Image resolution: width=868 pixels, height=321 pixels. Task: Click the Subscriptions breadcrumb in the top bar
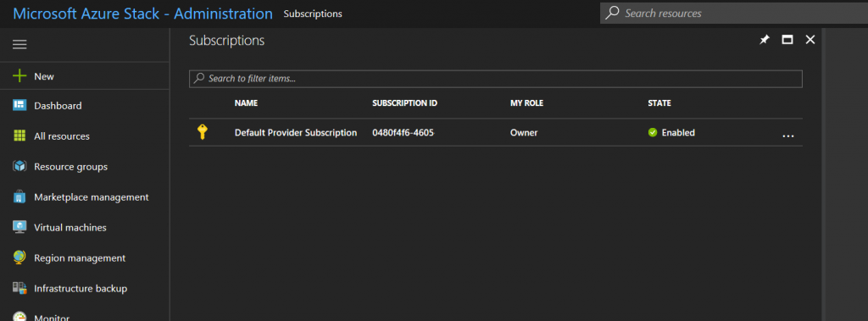coord(313,14)
